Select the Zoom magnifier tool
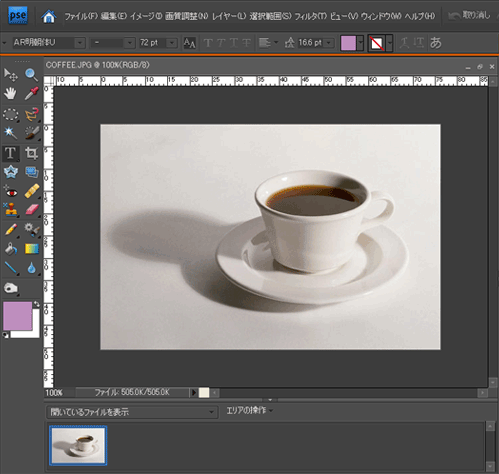499x474 pixels. click(x=31, y=75)
